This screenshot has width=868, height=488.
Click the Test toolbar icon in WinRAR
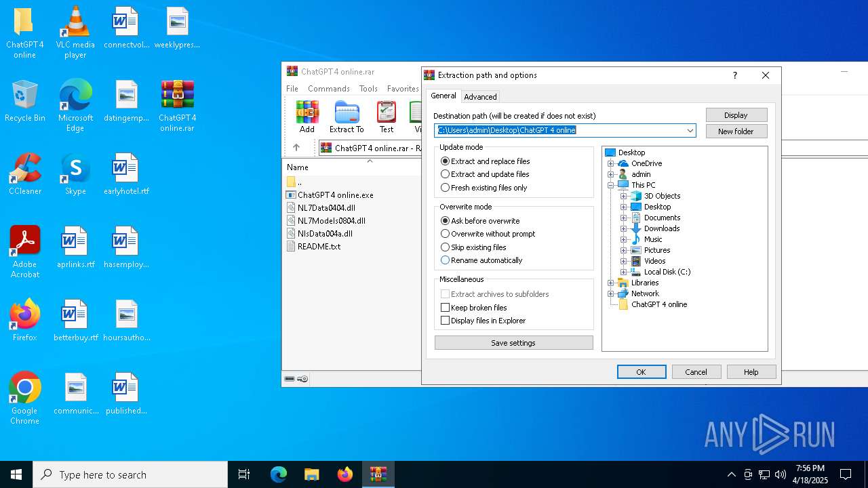pos(387,117)
